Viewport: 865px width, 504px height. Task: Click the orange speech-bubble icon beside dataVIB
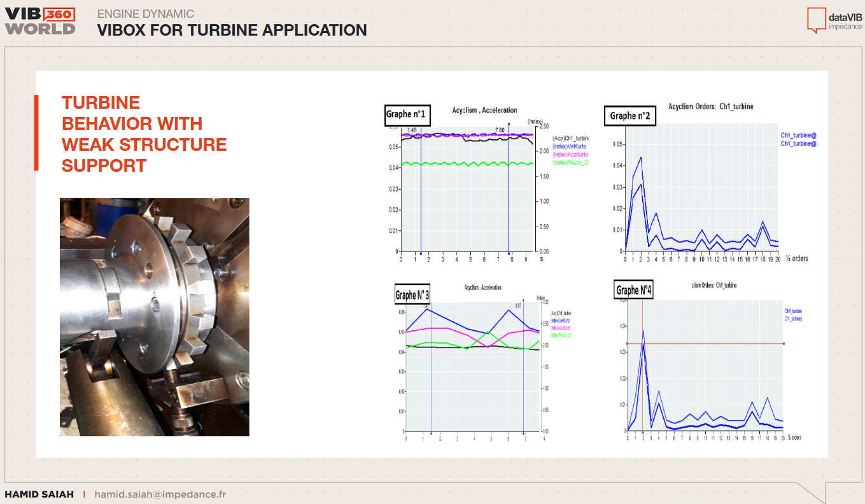[816, 20]
